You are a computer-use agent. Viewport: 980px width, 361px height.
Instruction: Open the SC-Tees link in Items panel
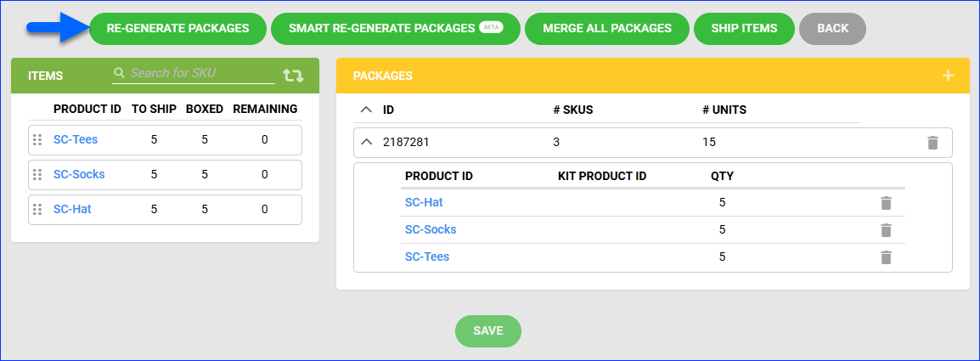pyautogui.click(x=76, y=140)
